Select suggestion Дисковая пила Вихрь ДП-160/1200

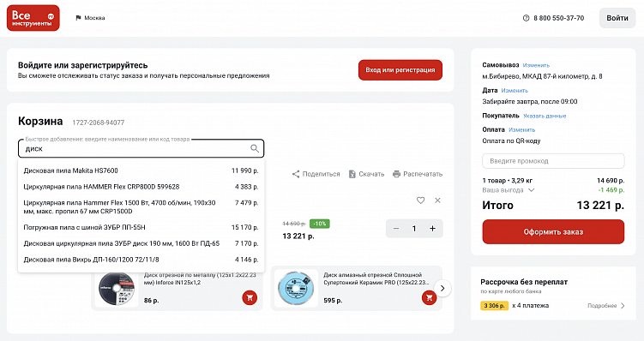[x=141, y=260]
